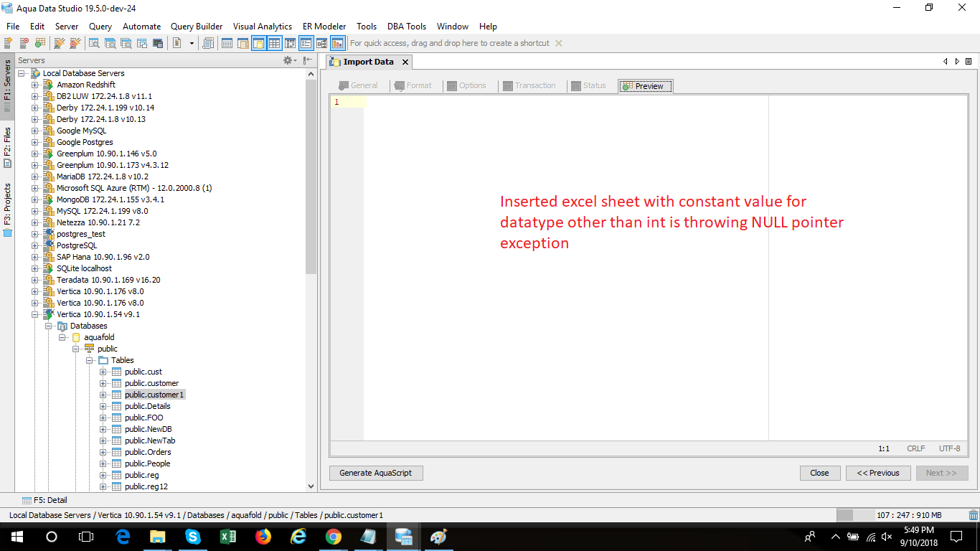Open the ER Modeler menu
Screen dimensions: 980x551
[324, 27]
